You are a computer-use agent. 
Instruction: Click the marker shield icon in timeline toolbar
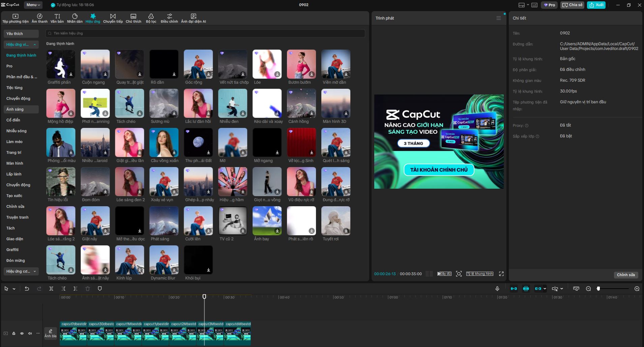pos(100,289)
